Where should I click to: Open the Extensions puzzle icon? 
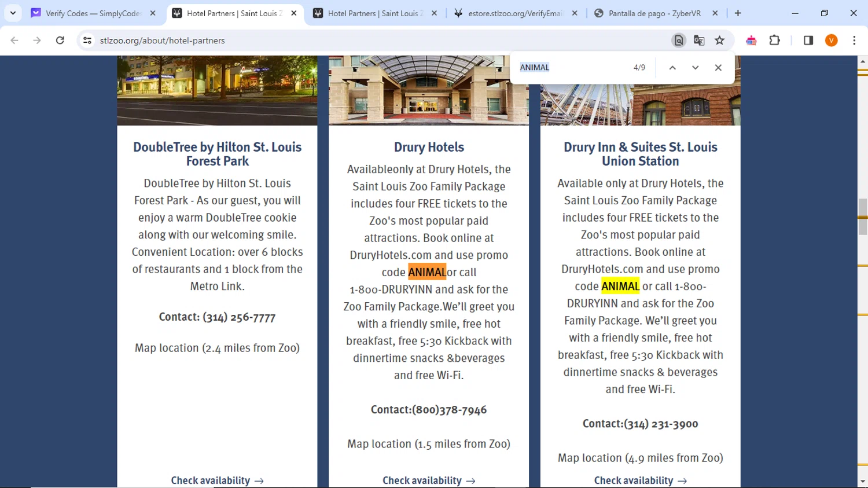[x=775, y=41]
